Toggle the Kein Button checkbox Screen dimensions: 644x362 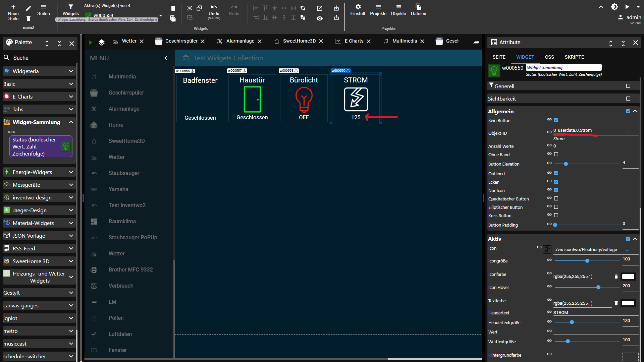coord(556,120)
